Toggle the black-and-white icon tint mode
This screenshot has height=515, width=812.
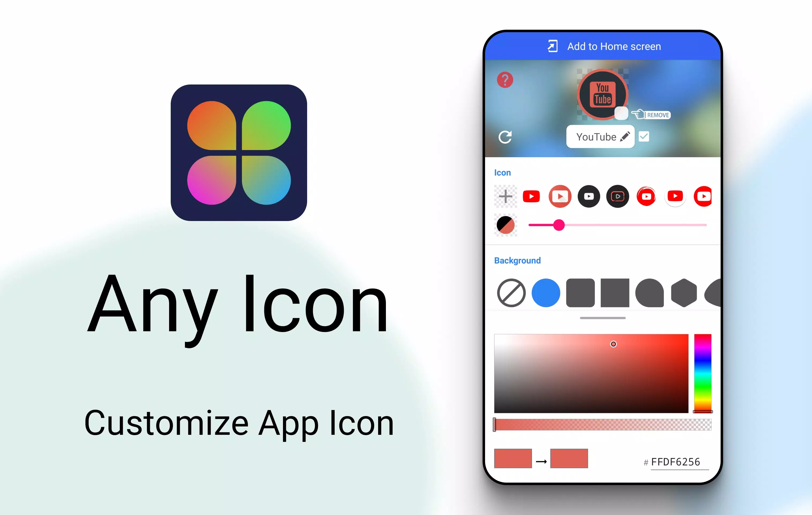pos(505,225)
